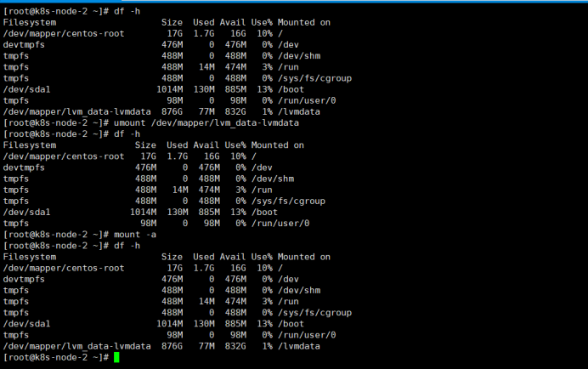Click 1014M size value in output after umount
Image resolution: width=588 pixels, height=369 pixels.
coord(144,212)
